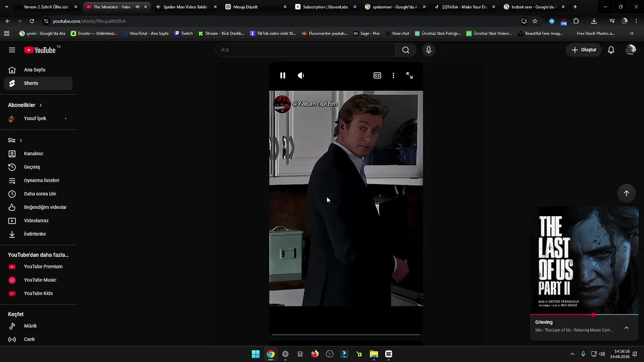Open Daha sonra izle list
644x362 pixels.
pyautogui.click(x=38, y=194)
